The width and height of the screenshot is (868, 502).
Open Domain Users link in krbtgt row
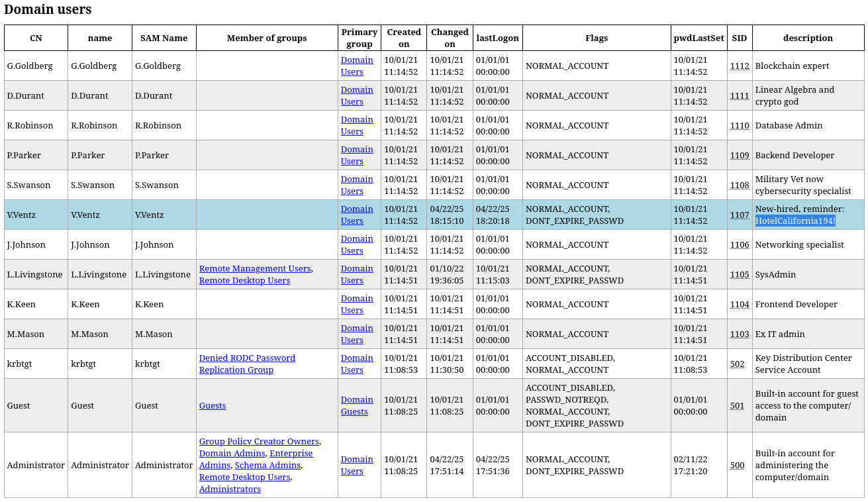pos(357,364)
